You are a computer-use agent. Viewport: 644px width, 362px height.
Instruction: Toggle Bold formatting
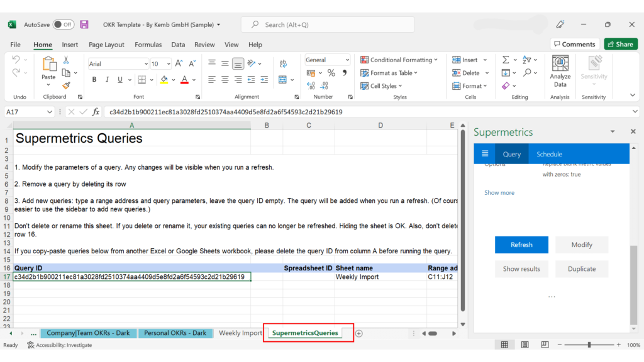(94, 80)
